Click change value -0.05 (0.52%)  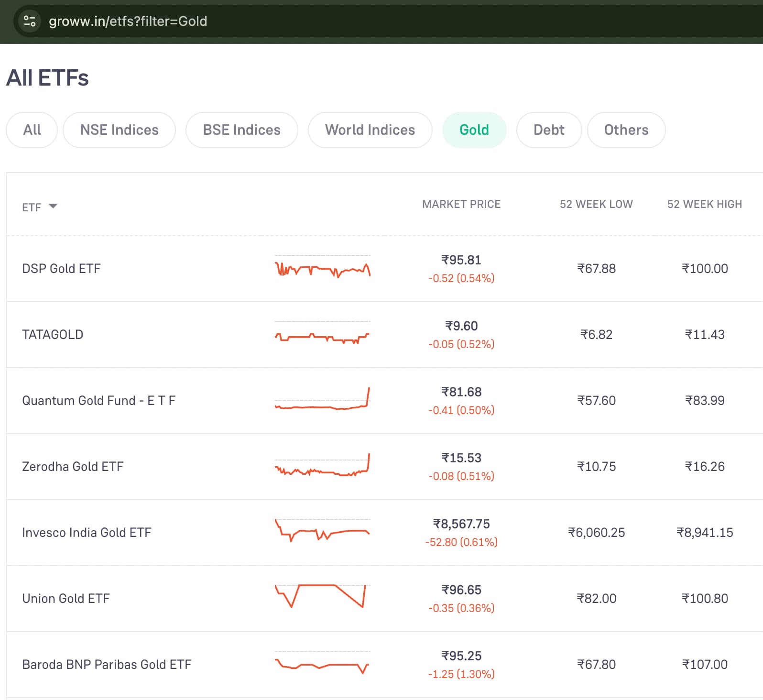click(461, 344)
